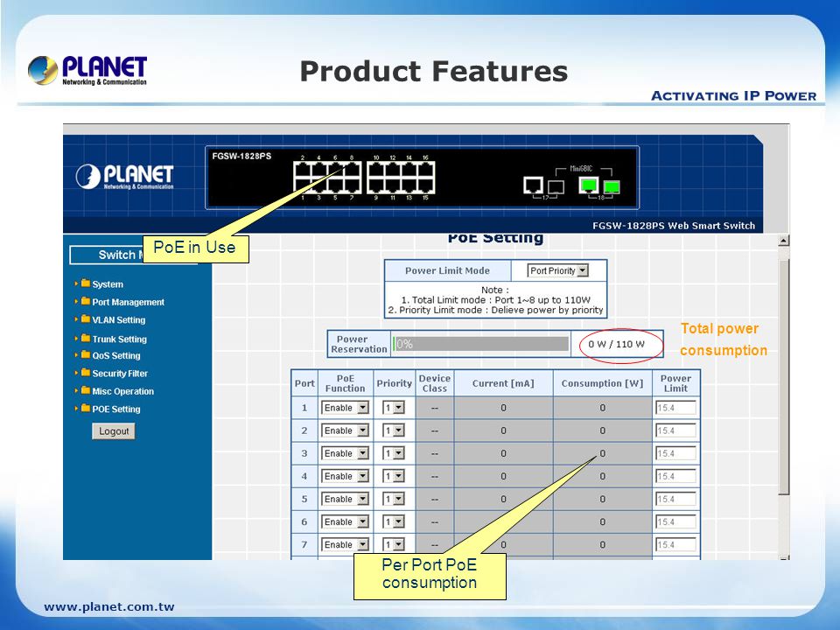Click Power Limit field for port 2
Viewport: 840px width, 630px height.
click(675, 430)
